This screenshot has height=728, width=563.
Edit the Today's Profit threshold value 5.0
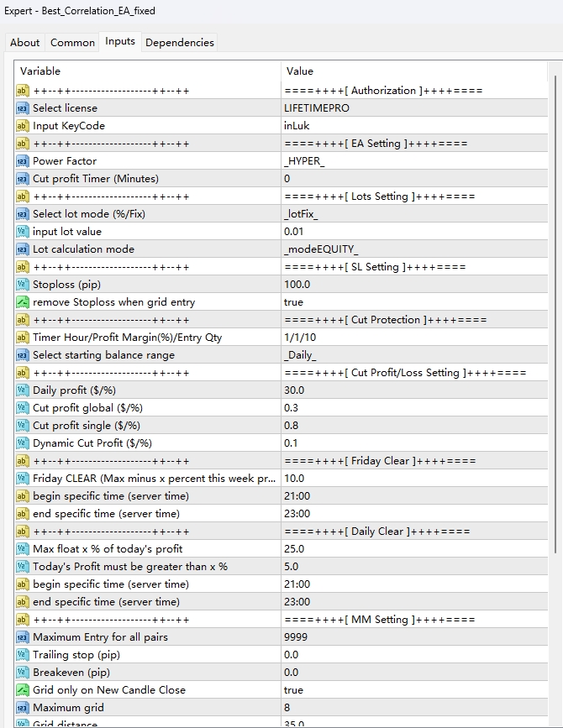pos(414,567)
